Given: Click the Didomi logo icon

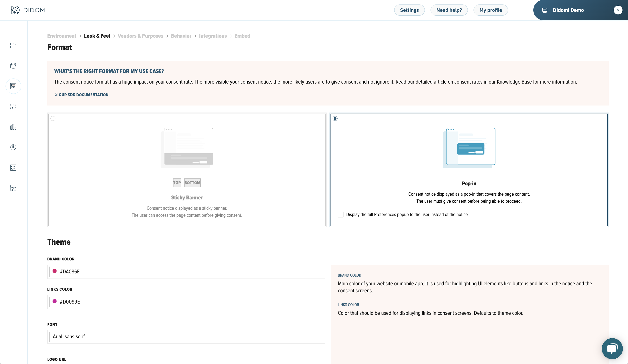Looking at the screenshot, I should point(15,10).
